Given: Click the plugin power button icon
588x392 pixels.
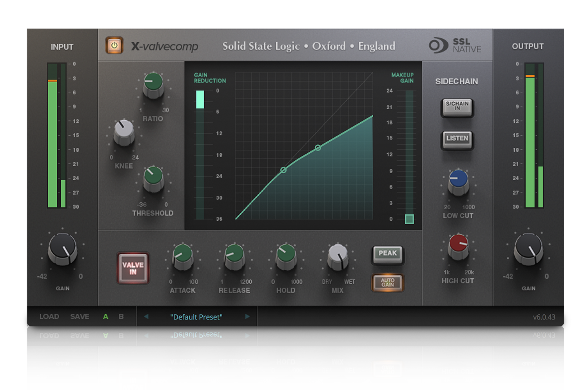Looking at the screenshot, I should pyautogui.click(x=114, y=46).
